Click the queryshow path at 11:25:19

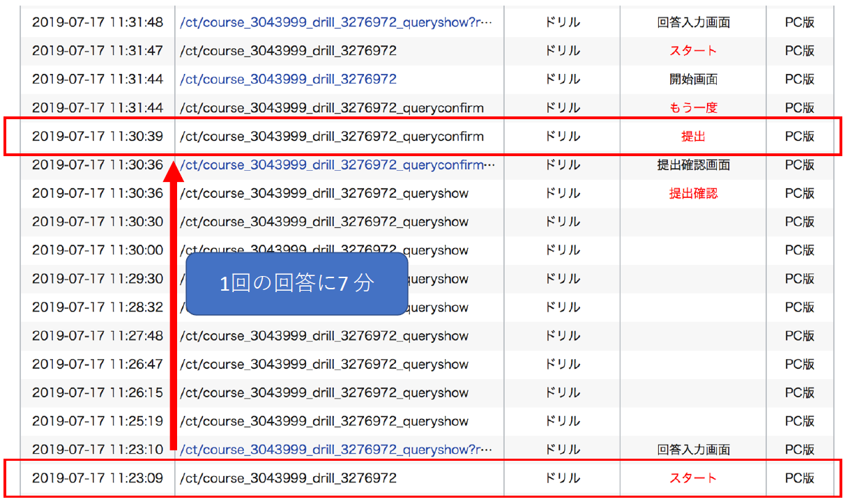click(x=324, y=422)
